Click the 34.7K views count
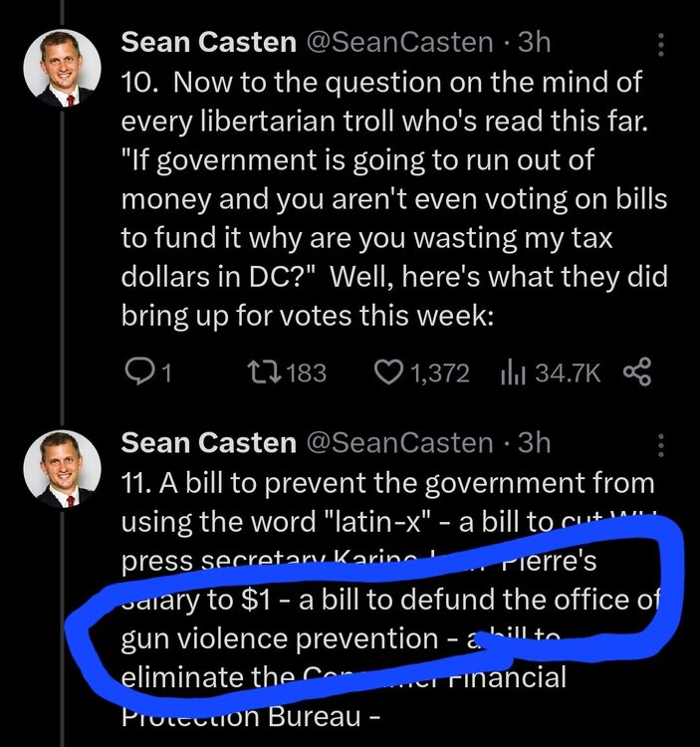This screenshot has height=747, width=700. pyautogui.click(x=569, y=373)
